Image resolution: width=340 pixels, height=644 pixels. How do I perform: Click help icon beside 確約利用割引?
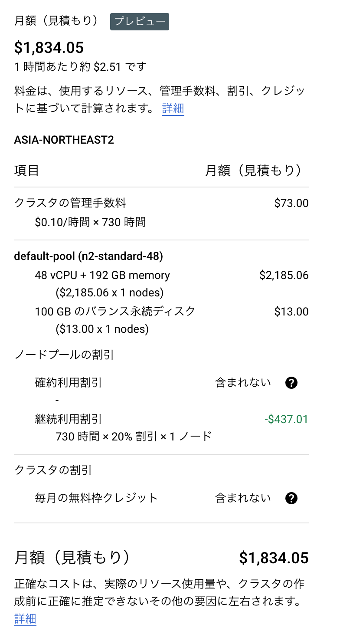pyautogui.click(x=291, y=383)
